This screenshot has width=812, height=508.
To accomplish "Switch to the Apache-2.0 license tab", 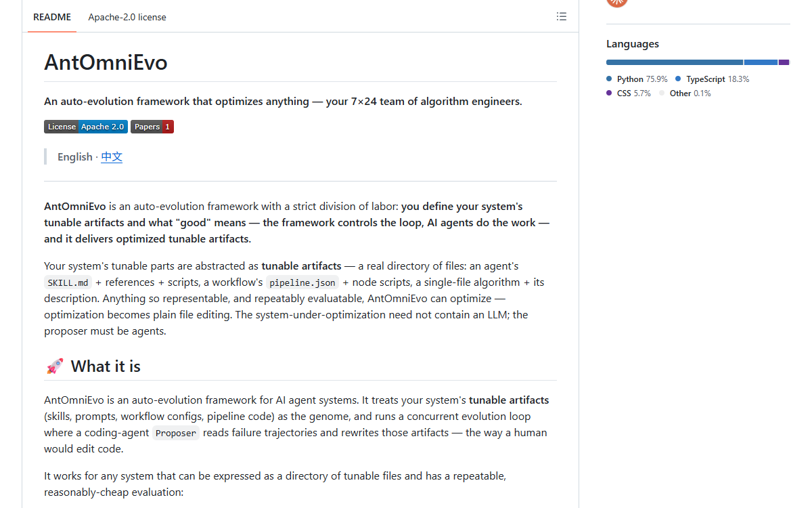I will (x=127, y=17).
